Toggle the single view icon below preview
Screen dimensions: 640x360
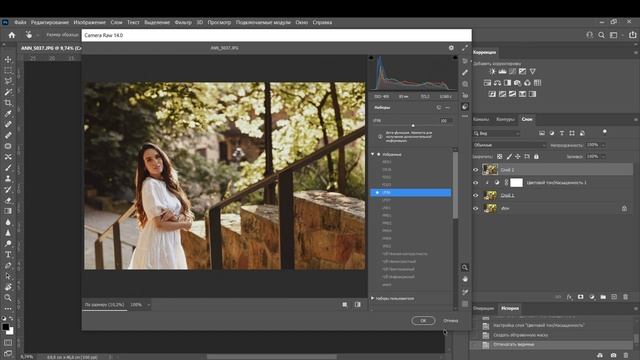point(345,304)
